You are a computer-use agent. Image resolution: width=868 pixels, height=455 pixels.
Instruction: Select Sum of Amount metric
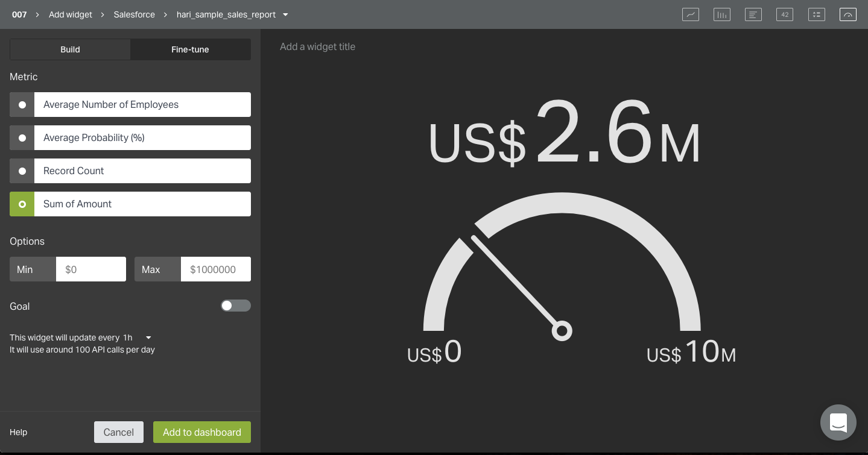tap(130, 204)
